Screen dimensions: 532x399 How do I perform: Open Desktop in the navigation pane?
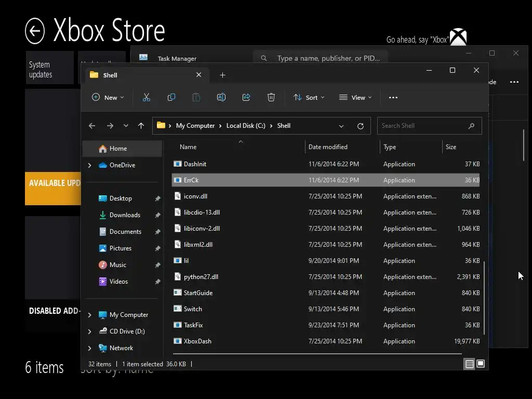point(121,198)
